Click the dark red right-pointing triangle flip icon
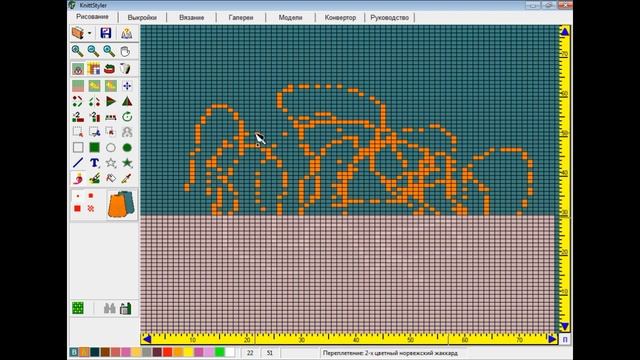This screenshot has width=640, height=360. pos(111,101)
